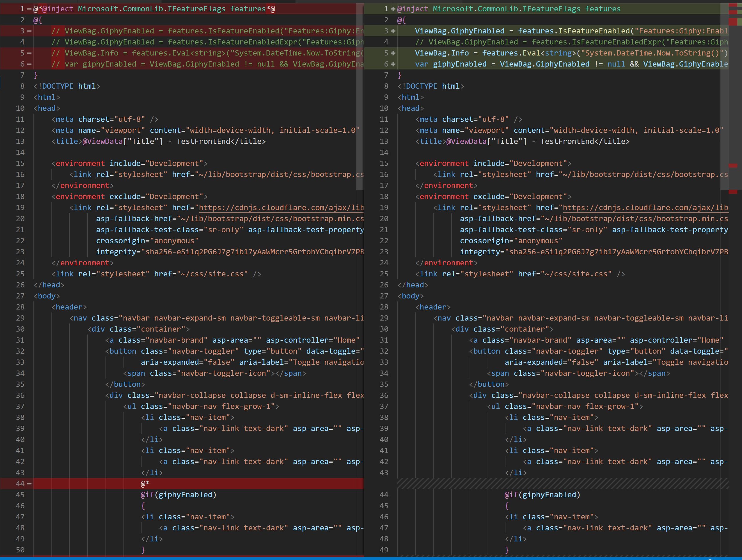Screen dimensions: 742x560
Task: Click the hatched placeholder area in right pane
Action: pyautogui.click(x=562, y=484)
